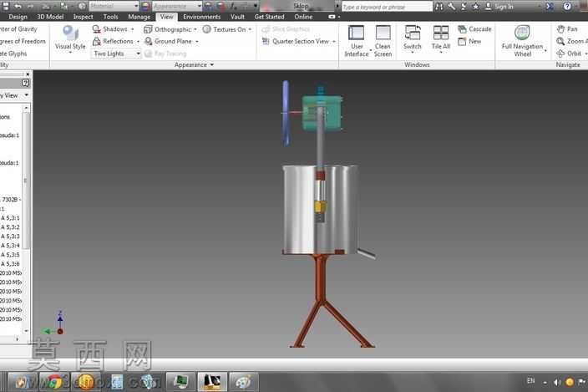This screenshot has width=588, height=392.
Task: Open the Two Lights lighting style combo box
Action: point(116,53)
